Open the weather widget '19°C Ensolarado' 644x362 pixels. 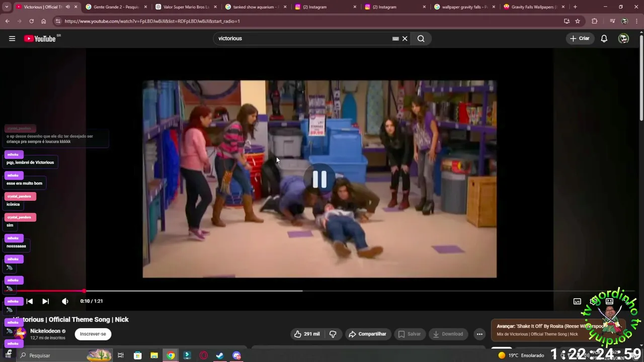[x=521, y=355]
